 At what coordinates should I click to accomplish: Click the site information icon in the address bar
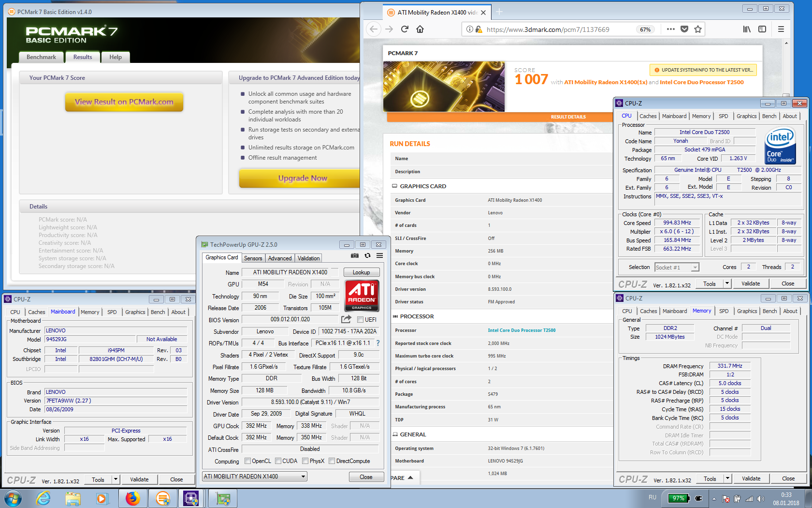tap(469, 29)
